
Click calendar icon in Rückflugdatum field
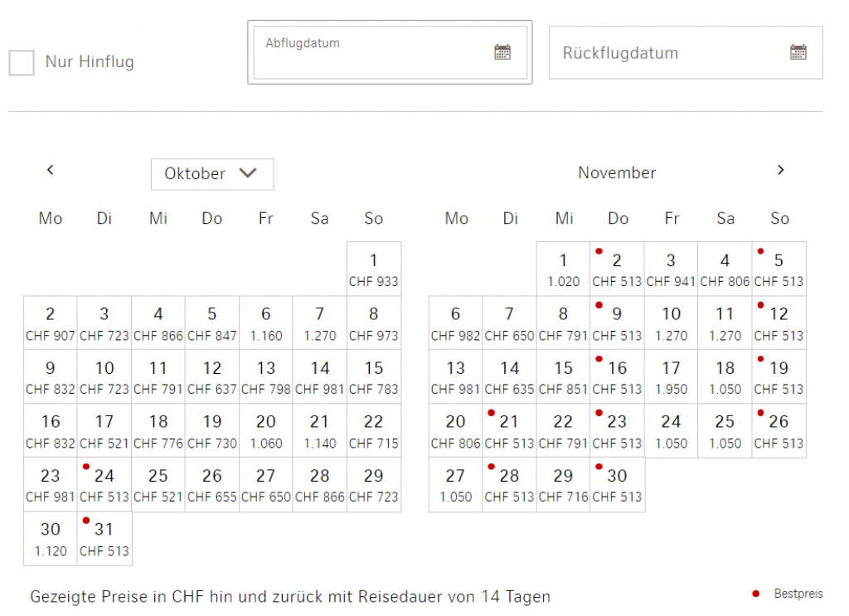click(x=798, y=52)
